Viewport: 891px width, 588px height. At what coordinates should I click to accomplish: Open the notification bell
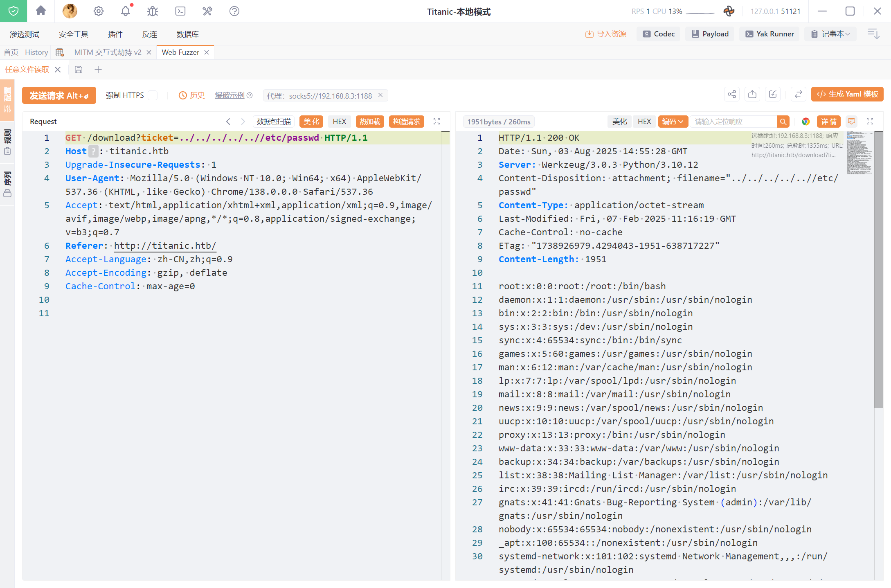126,11
